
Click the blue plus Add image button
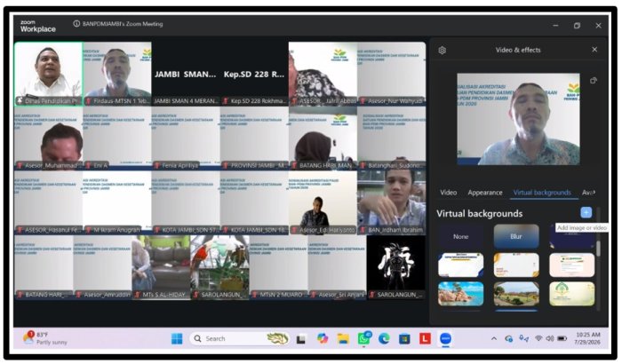pyautogui.click(x=586, y=212)
